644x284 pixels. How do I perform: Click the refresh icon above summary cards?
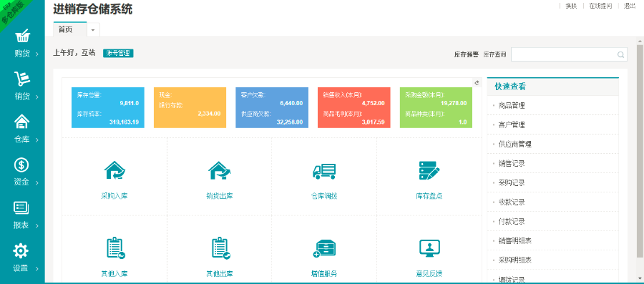477,82
